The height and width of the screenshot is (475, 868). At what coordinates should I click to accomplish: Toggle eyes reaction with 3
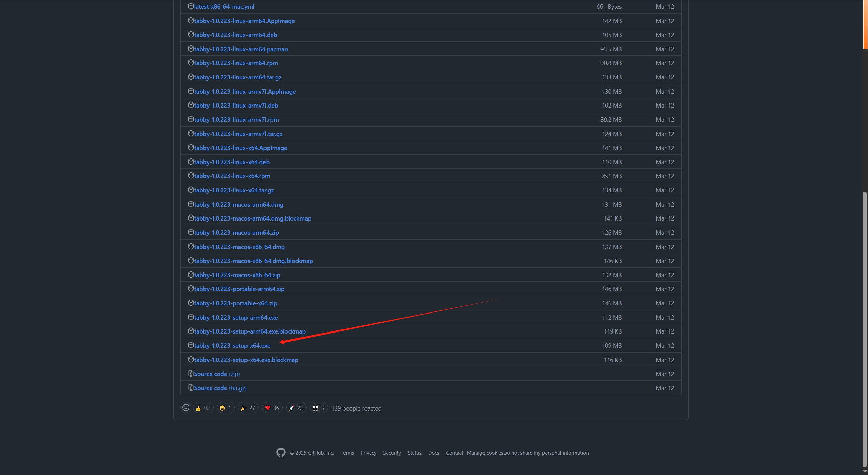click(x=319, y=408)
